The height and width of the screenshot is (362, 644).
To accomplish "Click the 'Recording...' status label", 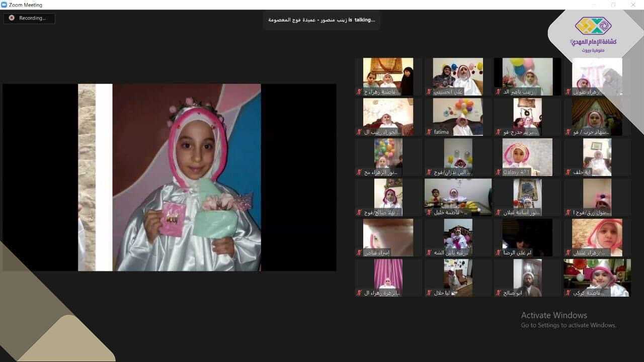I will click(x=32, y=18).
